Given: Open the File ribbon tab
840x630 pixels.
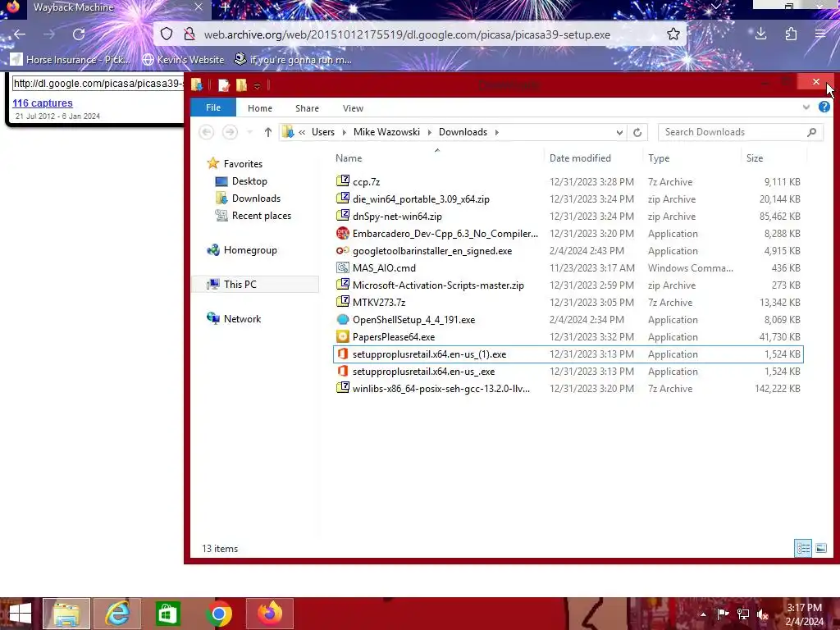Looking at the screenshot, I should (x=213, y=107).
